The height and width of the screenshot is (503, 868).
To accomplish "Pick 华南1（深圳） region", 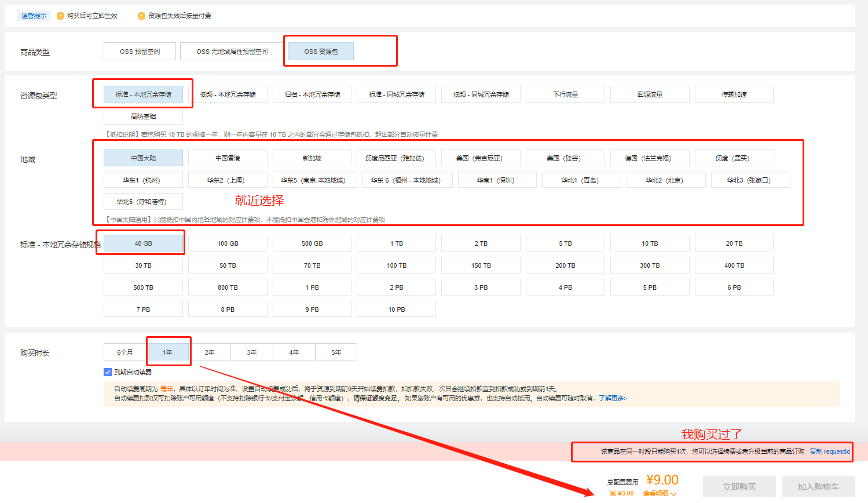I will [497, 180].
